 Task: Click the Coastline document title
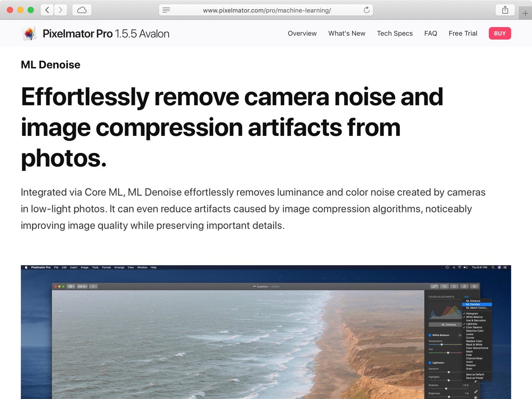click(x=262, y=286)
